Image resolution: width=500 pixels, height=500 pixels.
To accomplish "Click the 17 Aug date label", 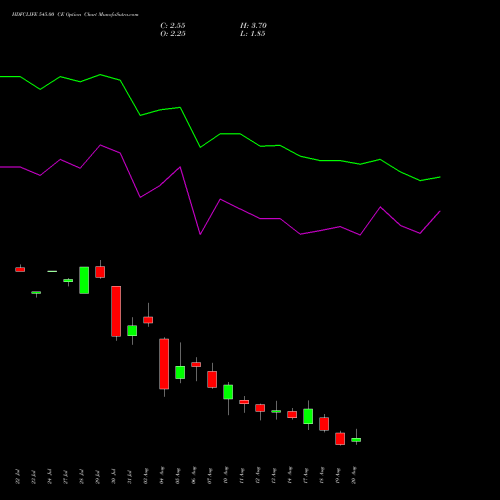I will coord(306,475).
